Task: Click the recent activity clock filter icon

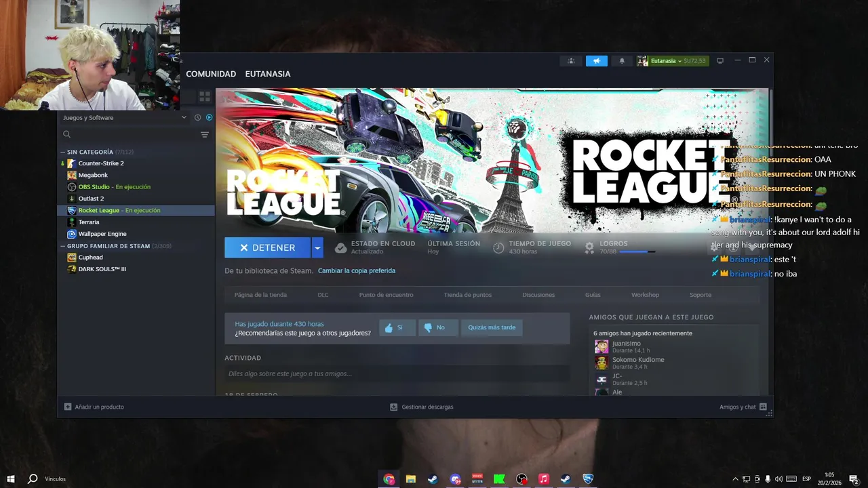Action: pyautogui.click(x=197, y=117)
